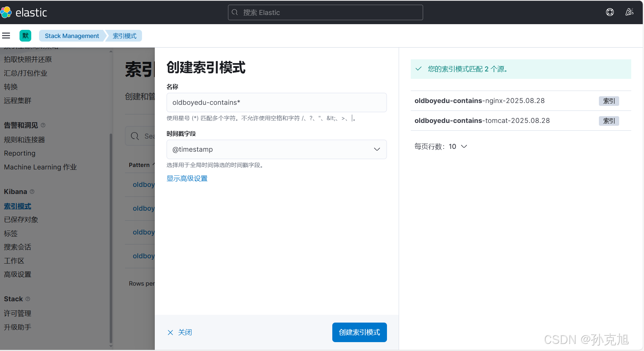
Task: Open 工作区 in the sidebar
Action: [x=14, y=261]
